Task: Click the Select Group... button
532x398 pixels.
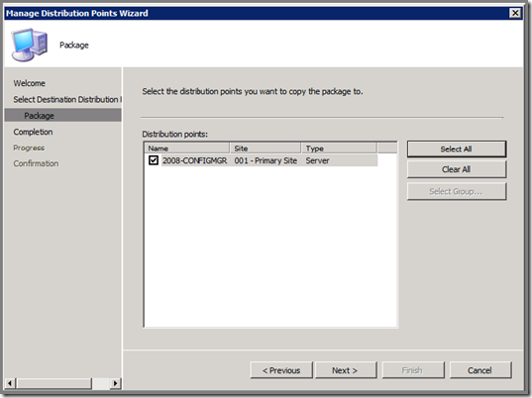Action: pyautogui.click(x=457, y=191)
